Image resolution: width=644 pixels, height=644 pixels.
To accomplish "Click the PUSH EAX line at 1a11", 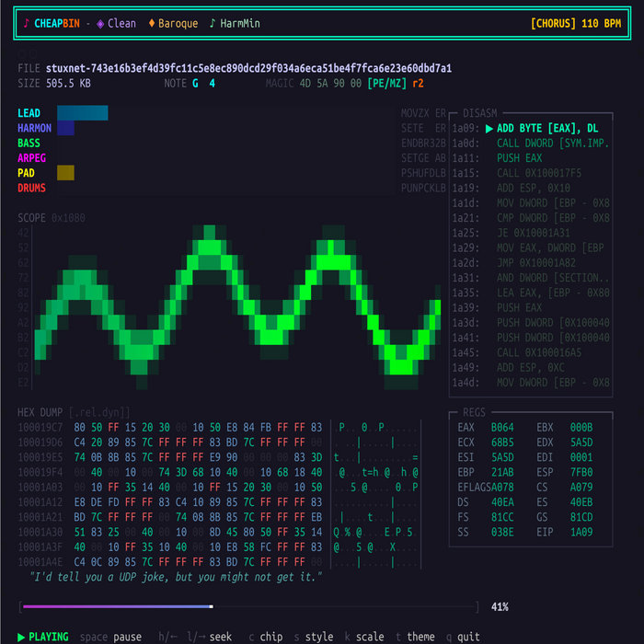I will tap(519, 157).
